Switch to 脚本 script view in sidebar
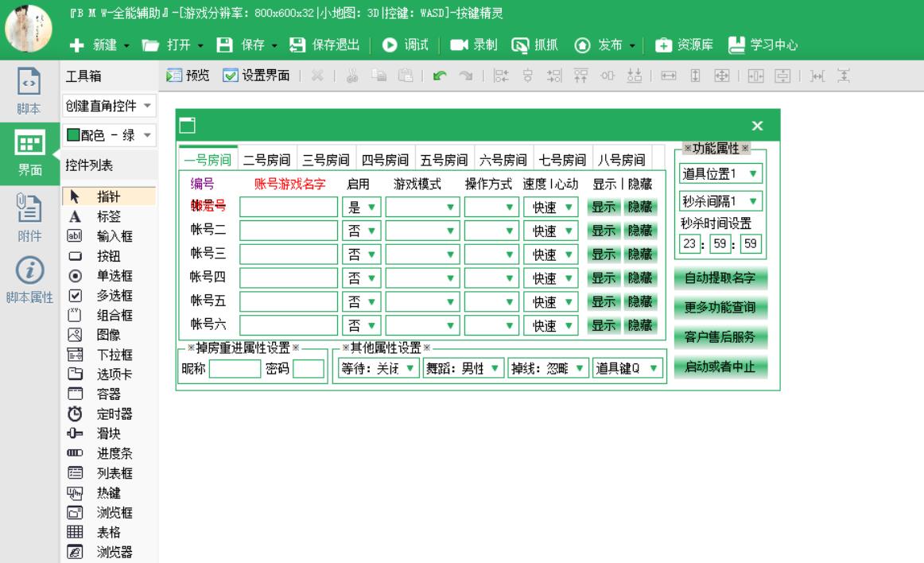 pos(24,90)
